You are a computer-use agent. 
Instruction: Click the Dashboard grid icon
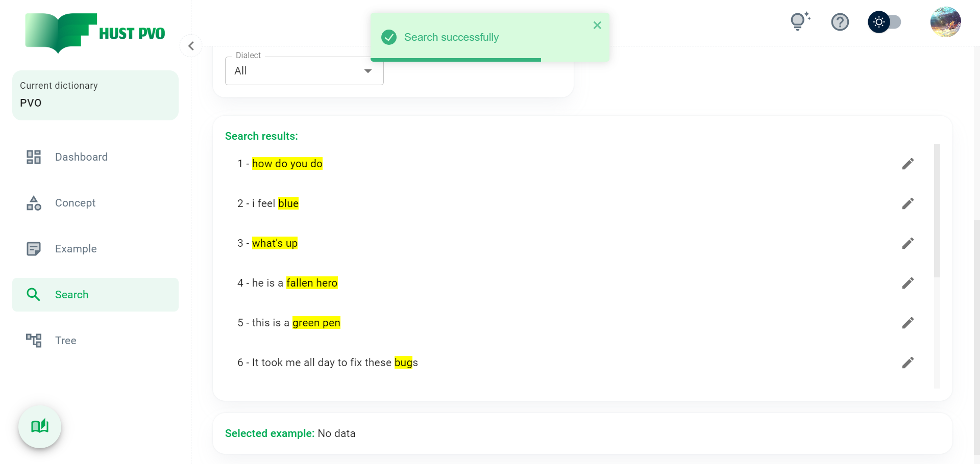(34, 157)
